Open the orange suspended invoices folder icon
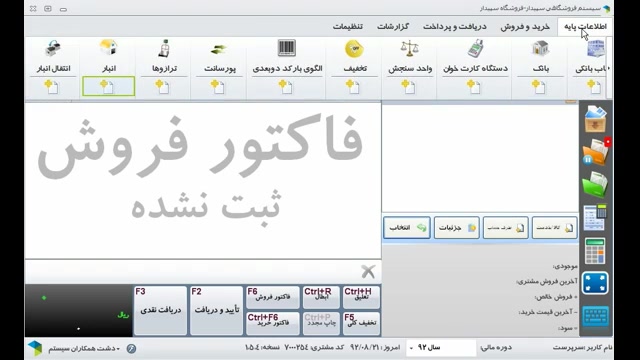 596,152
